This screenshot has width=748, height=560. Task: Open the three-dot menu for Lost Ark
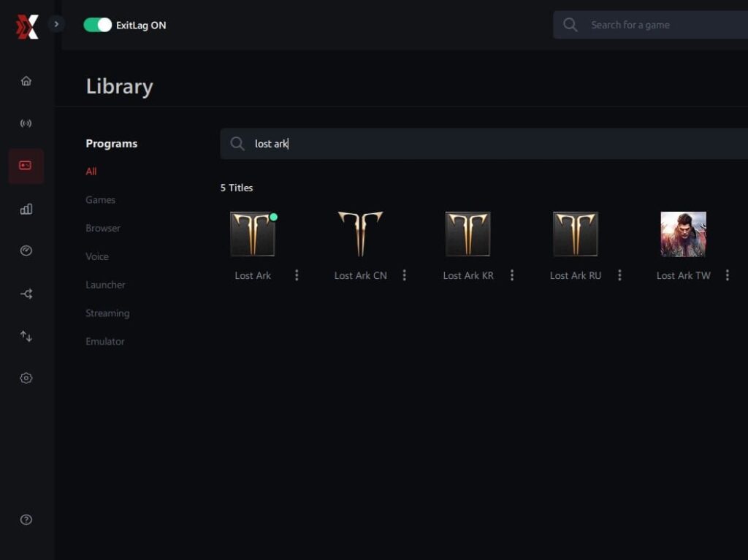(x=297, y=275)
